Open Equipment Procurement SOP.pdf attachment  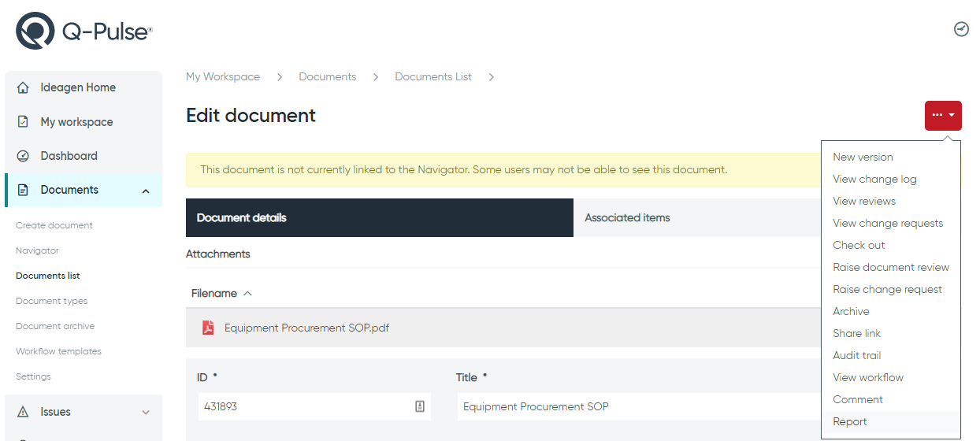[x=306, y=328]
